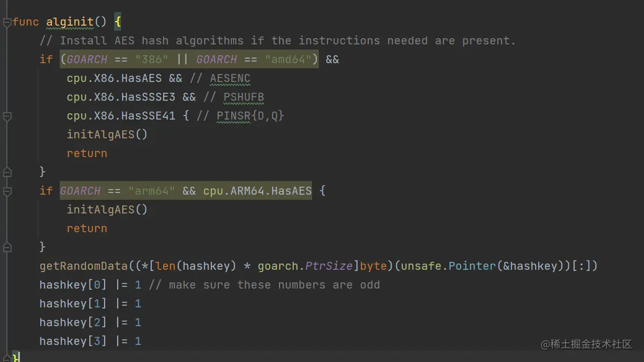Click return statement in the x86 block
Image resolution: width=644 pixels, height=362 pixels.
86,154
